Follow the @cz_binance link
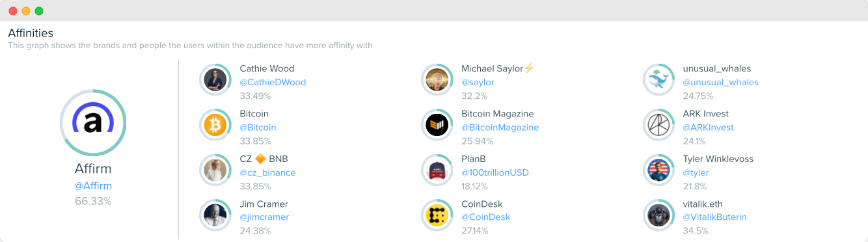The width and height of the screenshot is (868, 242). (267, 173)
